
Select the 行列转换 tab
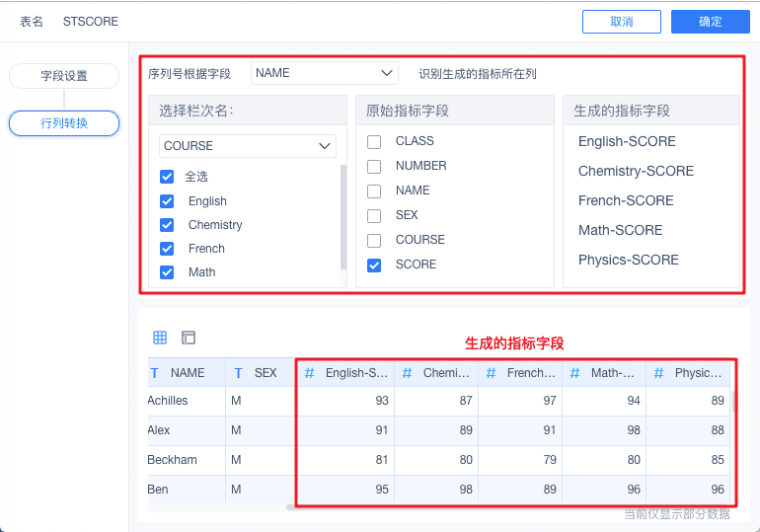(64, 123)
